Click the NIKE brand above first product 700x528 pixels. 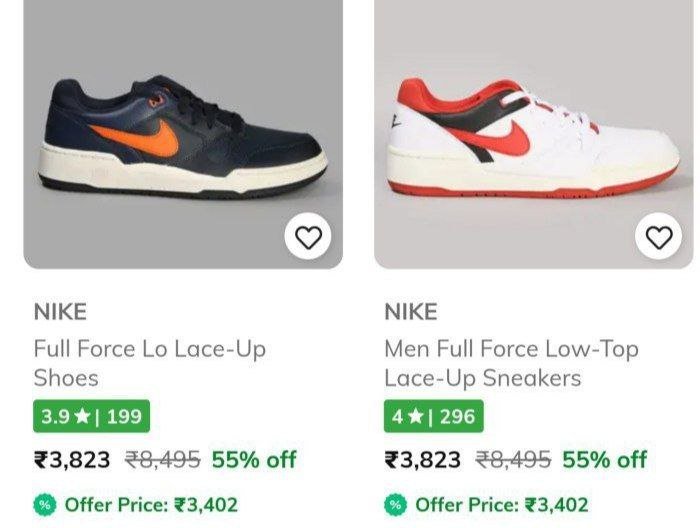[60, 312]
